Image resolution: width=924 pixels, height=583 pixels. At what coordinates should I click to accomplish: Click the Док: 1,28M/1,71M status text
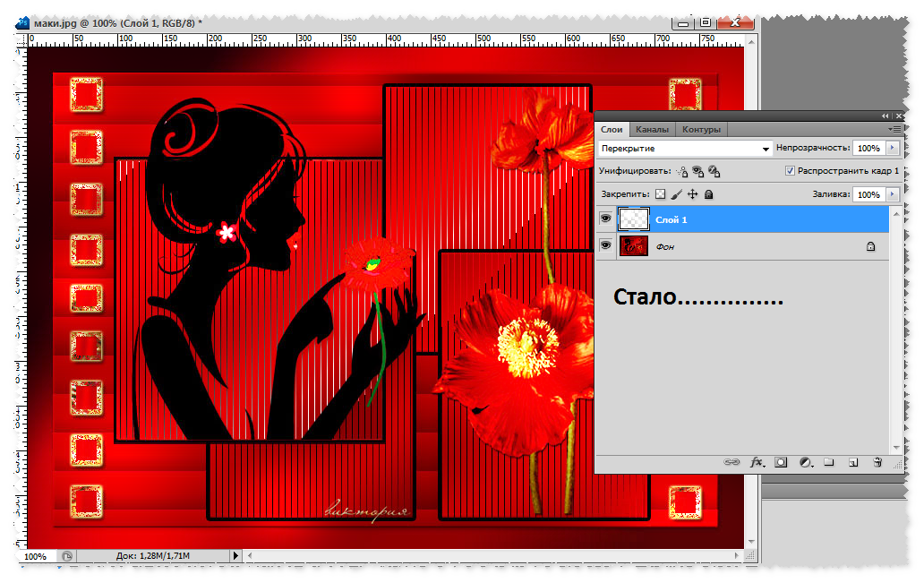coord(152,556)
